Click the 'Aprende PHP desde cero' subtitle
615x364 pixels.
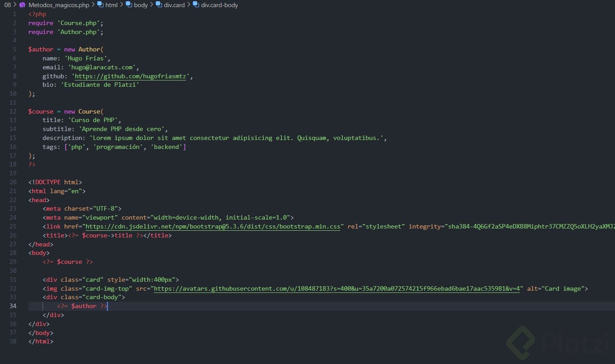(x=121, y=129)
